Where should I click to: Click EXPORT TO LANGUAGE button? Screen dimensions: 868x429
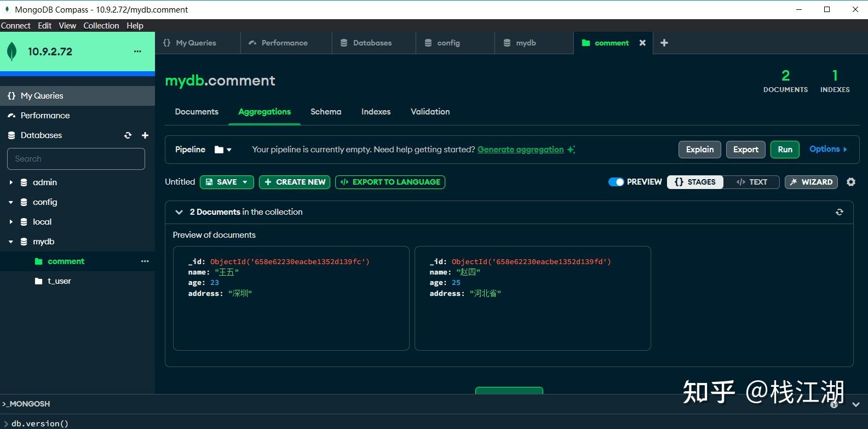pyautogui.click(x=390, y=182)
